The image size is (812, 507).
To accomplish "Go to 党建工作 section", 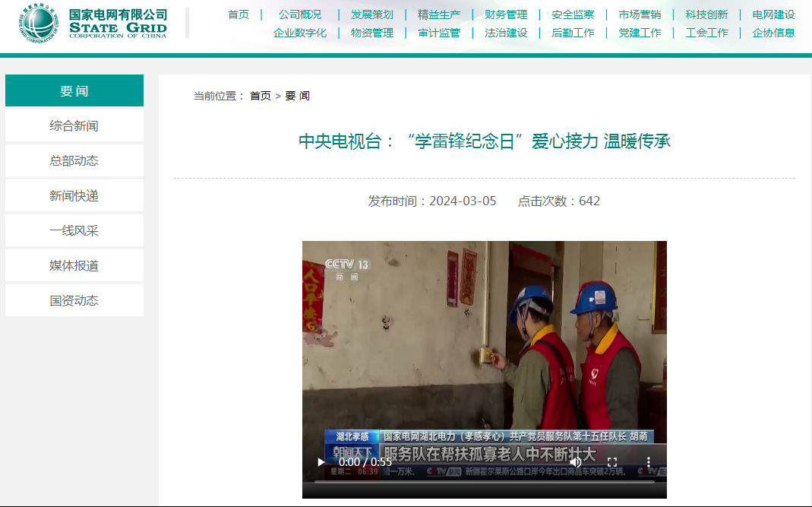I will tap(640, 33).
